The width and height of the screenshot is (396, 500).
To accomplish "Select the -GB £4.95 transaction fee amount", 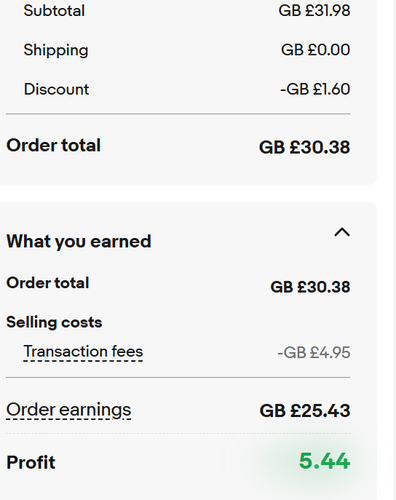I will tap(314, 352).
